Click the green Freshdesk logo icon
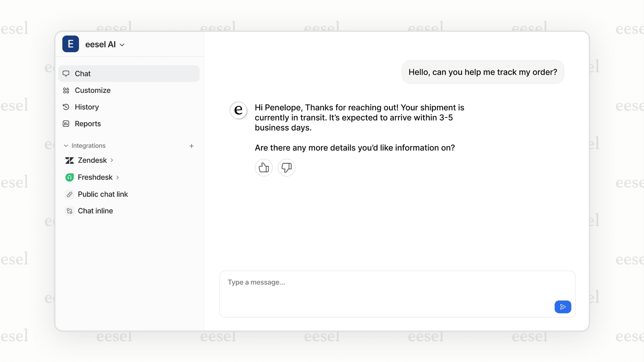The height and width of the screenshot is (362, 644). coord(69,177)
